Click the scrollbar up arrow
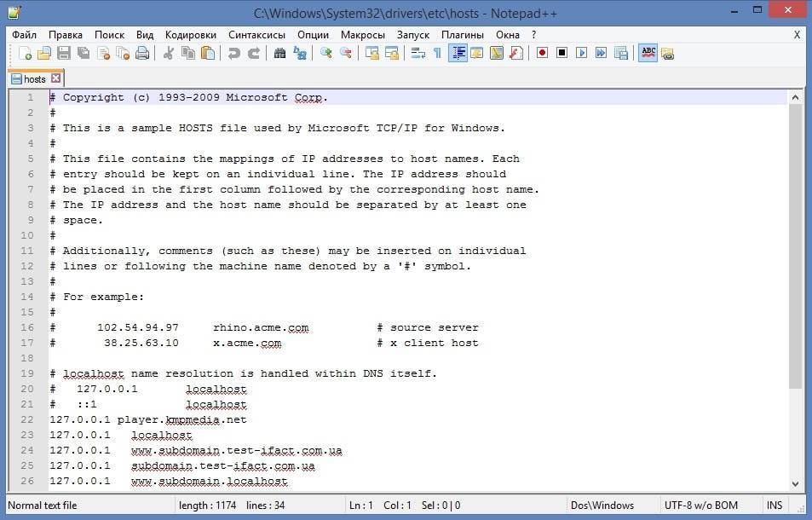The image size is (812, 520). [x=795, y=97]
